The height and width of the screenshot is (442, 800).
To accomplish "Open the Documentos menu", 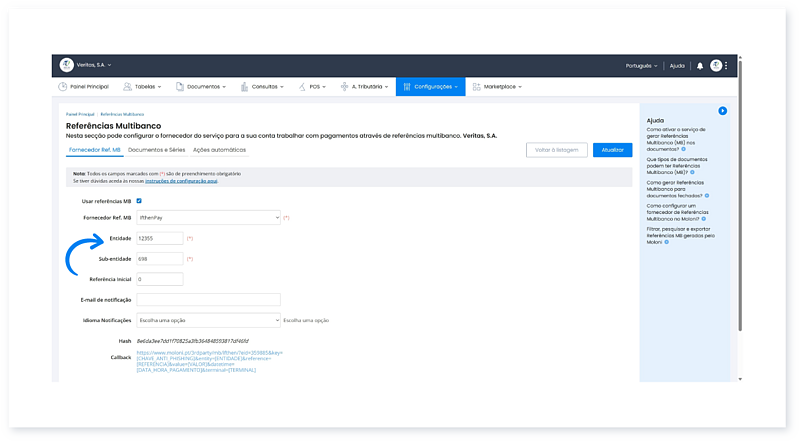I will point(201,87).
